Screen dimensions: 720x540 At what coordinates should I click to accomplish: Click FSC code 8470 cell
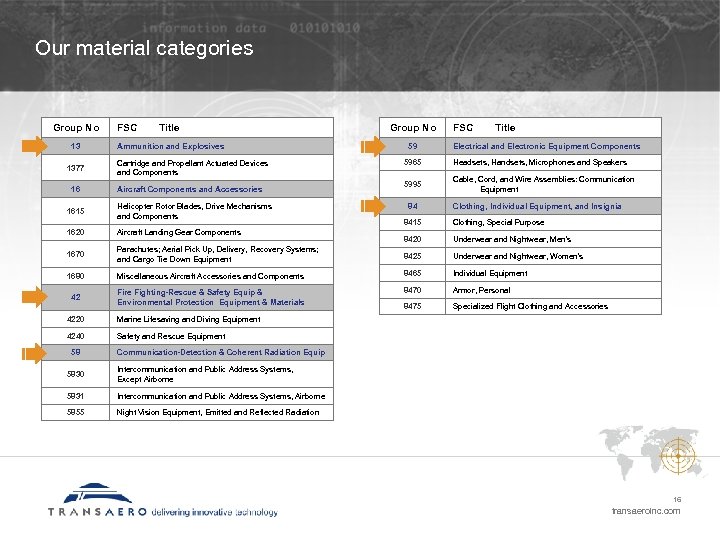coord(412,290)
